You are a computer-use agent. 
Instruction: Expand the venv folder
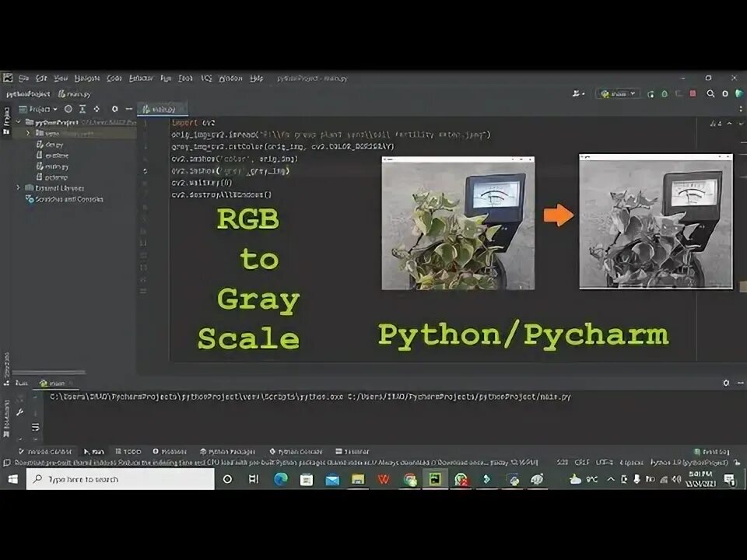[x=28, y=133]
